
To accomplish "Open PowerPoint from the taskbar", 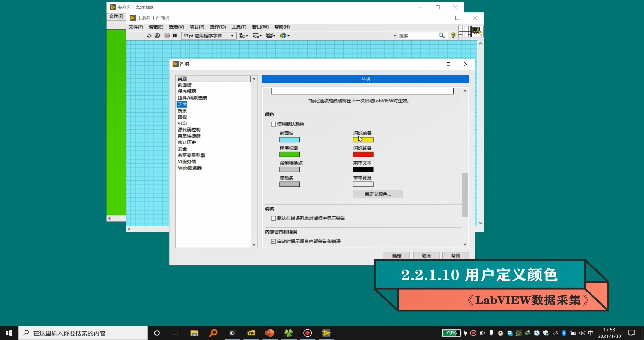I will [x=270, y=333].
